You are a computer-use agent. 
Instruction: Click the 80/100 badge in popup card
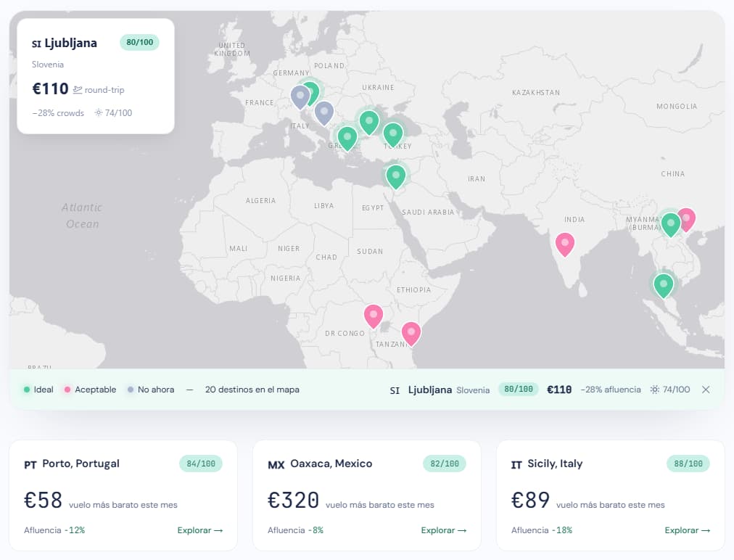[x=139, y=42]
